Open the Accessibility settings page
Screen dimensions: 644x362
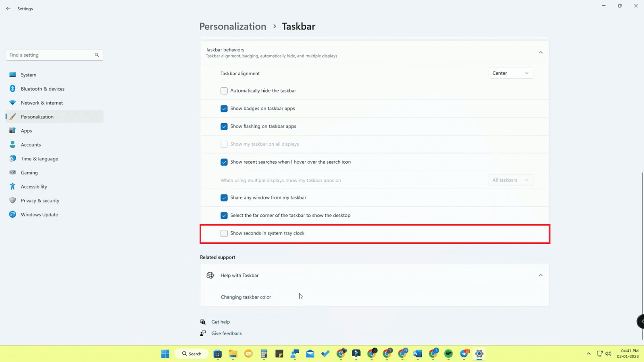pyautogui.click(x=34, y=187)
